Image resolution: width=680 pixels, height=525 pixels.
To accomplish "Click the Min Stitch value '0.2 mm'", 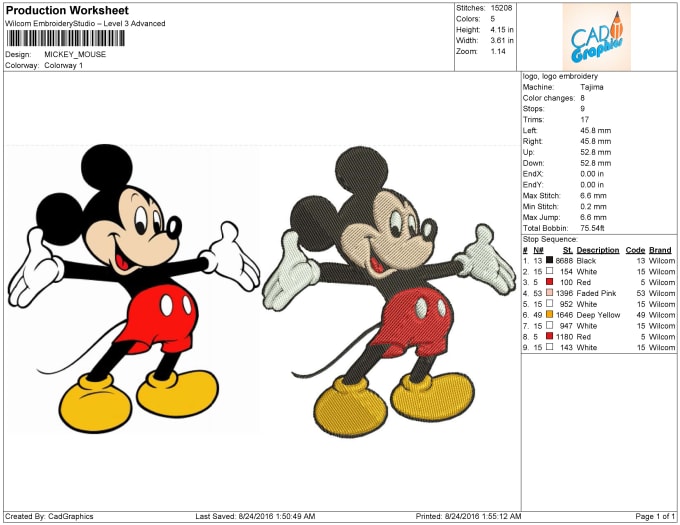I will pyautogui.click(x=593, y=206).
